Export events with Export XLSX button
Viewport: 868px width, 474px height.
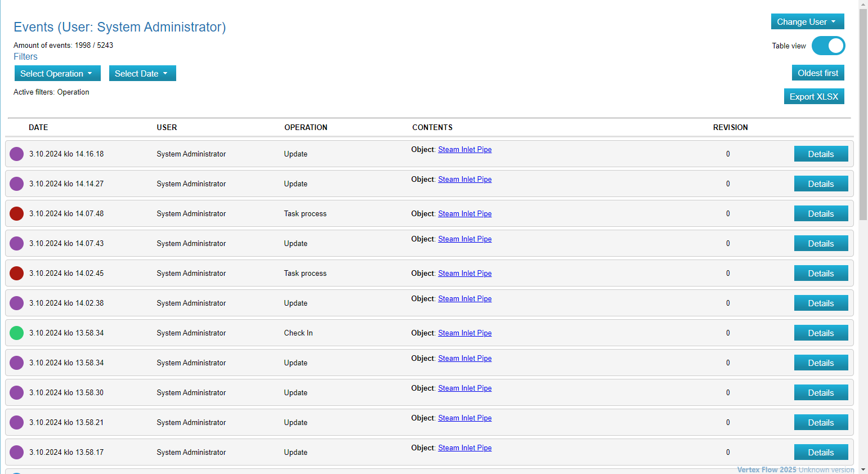tap(813, 96)
